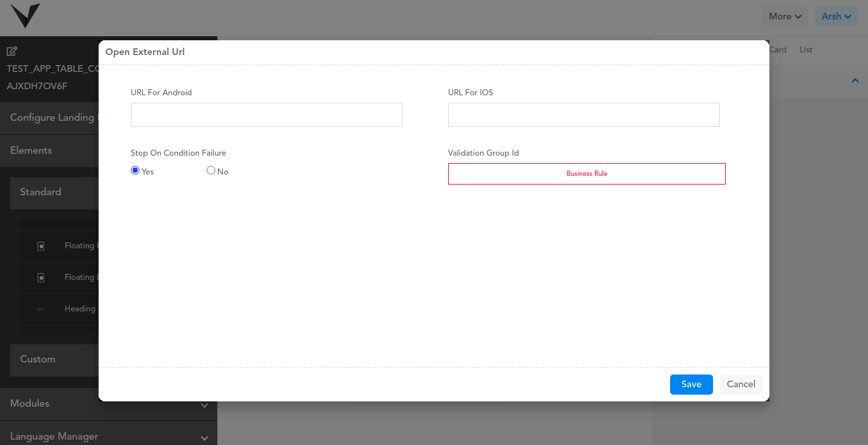The width and height of the screenshot is (868, 445).
Task: Collapse the right panel using the chevron
Action: tap(855, 81)
